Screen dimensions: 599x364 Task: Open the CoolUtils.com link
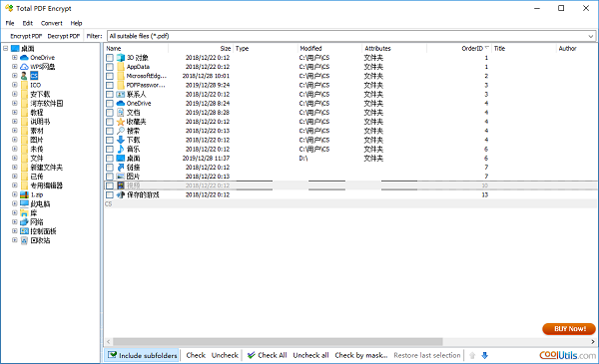coord(568,355)
